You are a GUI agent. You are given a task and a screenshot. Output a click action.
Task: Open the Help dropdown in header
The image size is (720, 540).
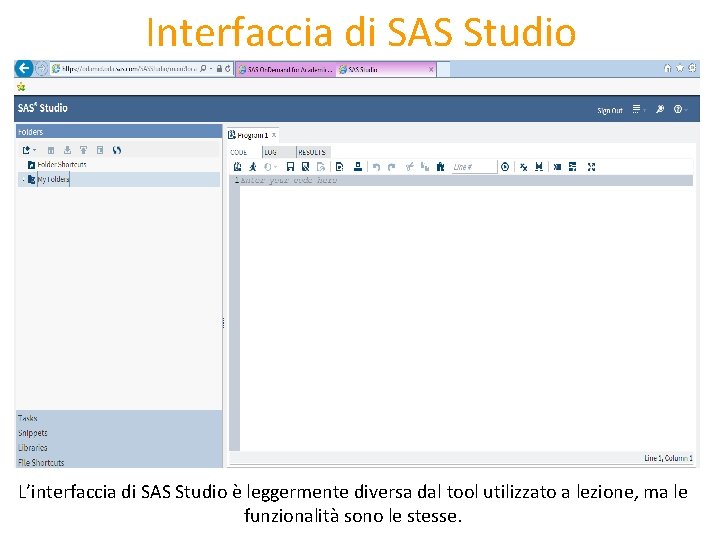click(x=681, y=109)
